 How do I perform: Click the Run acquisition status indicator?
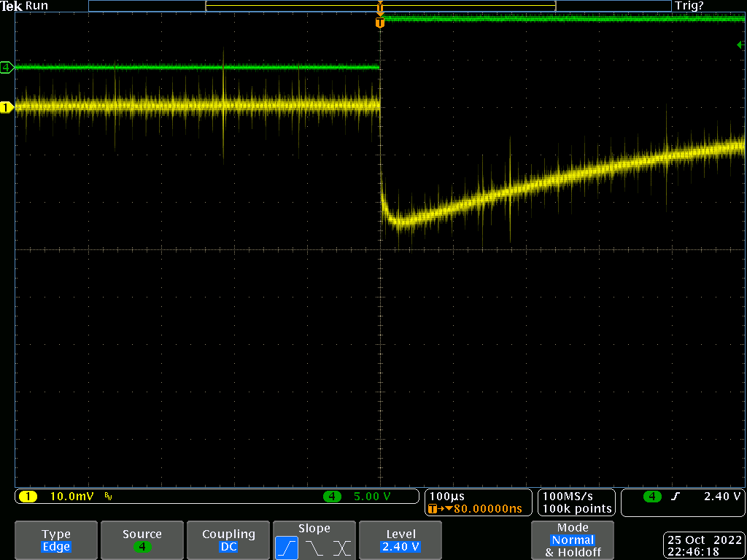coord(37,6)
